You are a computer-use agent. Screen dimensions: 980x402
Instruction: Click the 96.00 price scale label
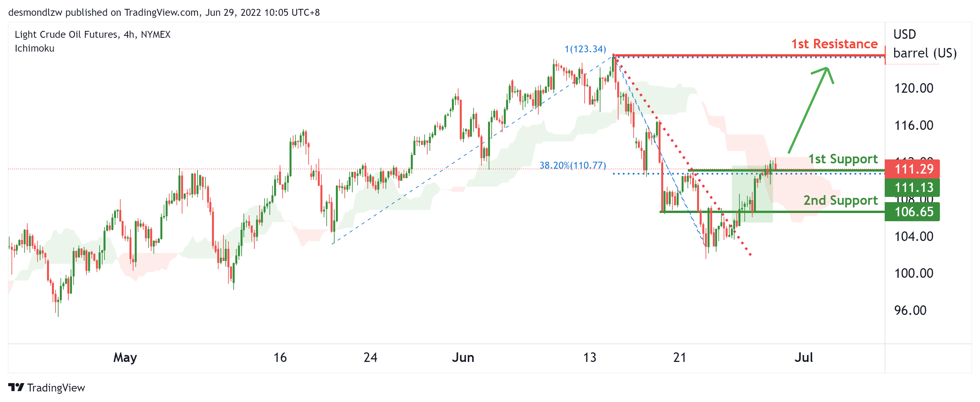pos(910,310)
